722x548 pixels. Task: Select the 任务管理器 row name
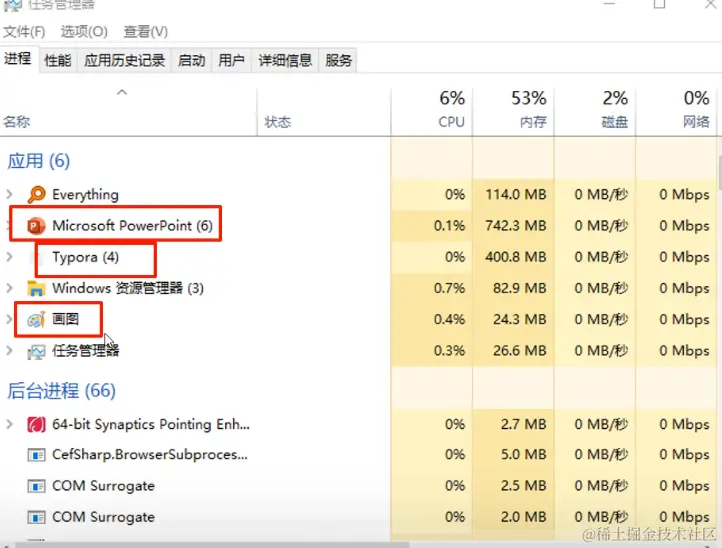click(x=86, y=351)
